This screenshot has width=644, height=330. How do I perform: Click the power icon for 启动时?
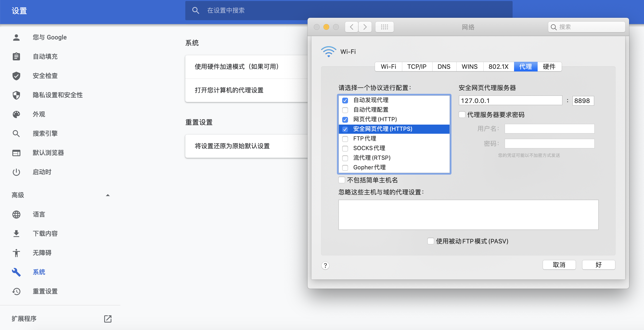(16, 172)
